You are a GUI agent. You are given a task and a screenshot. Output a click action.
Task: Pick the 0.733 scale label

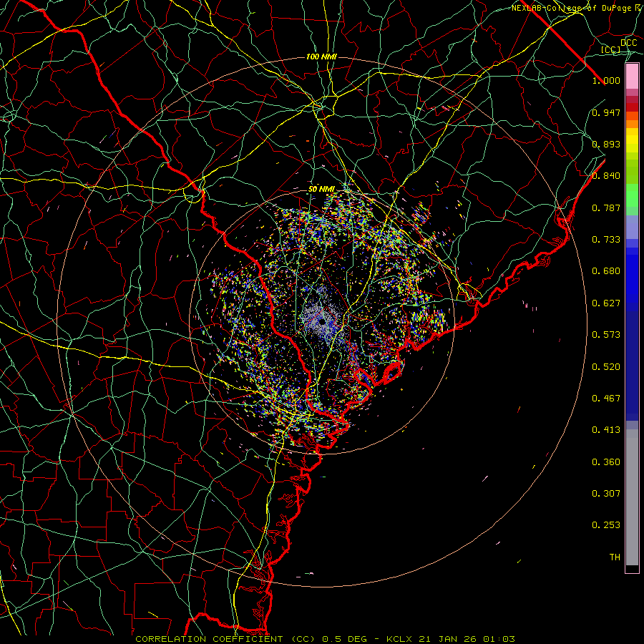click(606, 240)
